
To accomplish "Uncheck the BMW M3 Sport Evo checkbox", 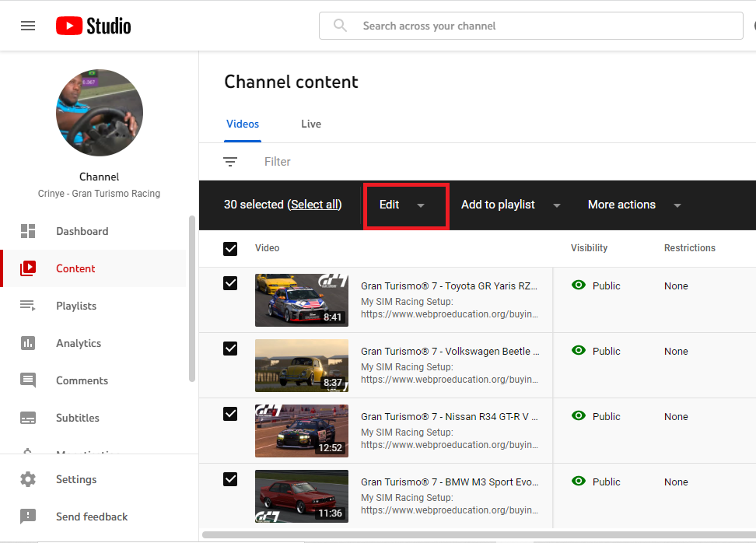I will pyautogui.click(x=230, y=479).
